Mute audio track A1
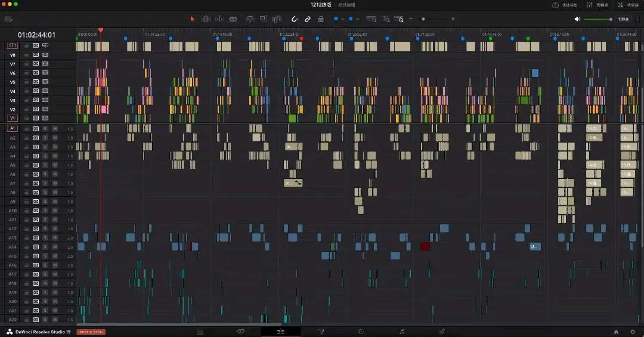644x337 pixels. 55,129
